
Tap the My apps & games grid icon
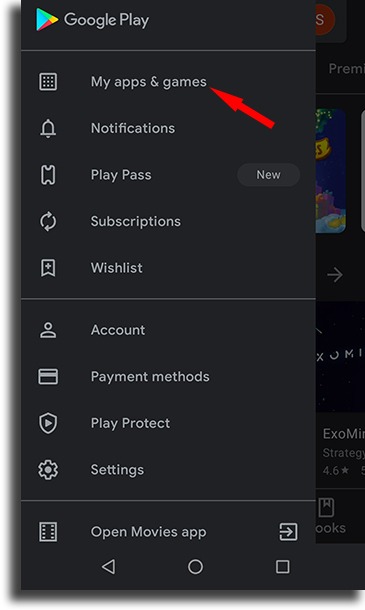48,82
